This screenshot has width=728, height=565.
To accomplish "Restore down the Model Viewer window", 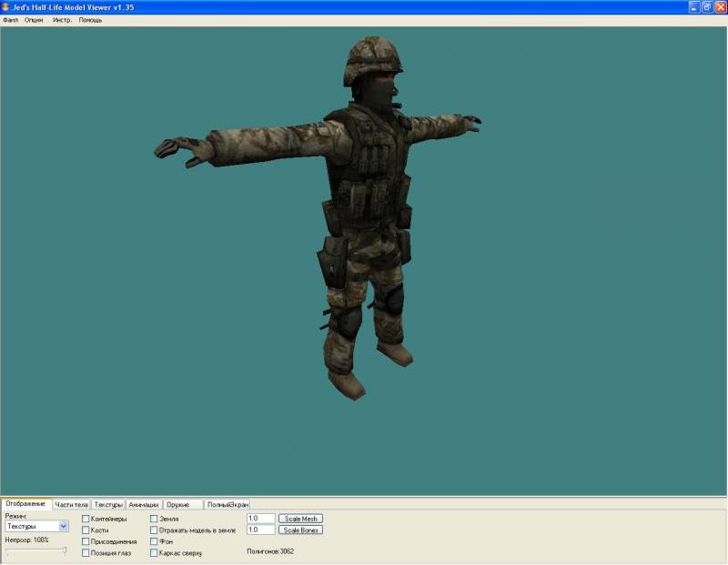I will tap(706, 6).
